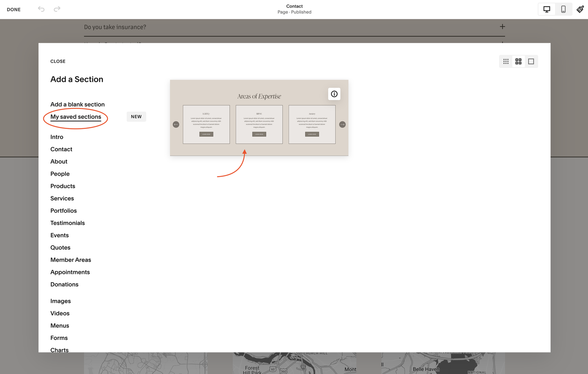Toggle the compact grid layout view

506,61
